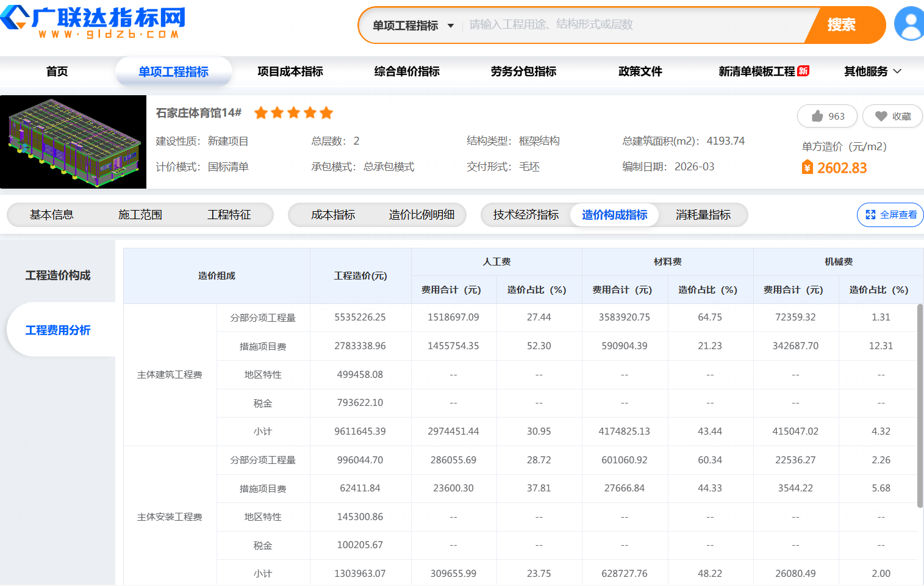Click the 小计 total 1303963.07
This screenshot has width=924, height=586.
pos(360,574)
